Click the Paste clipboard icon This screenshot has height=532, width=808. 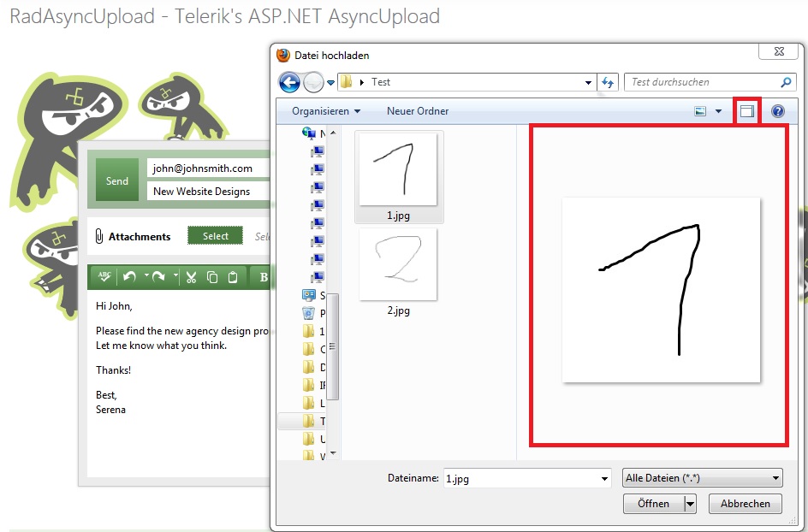click(233, 277)
